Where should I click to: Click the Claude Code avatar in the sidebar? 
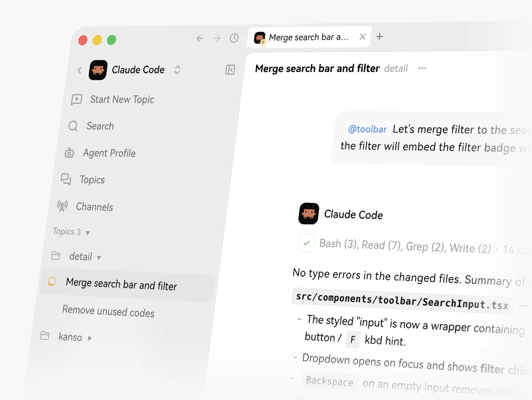pyautogui.click(x=98, y=70)
